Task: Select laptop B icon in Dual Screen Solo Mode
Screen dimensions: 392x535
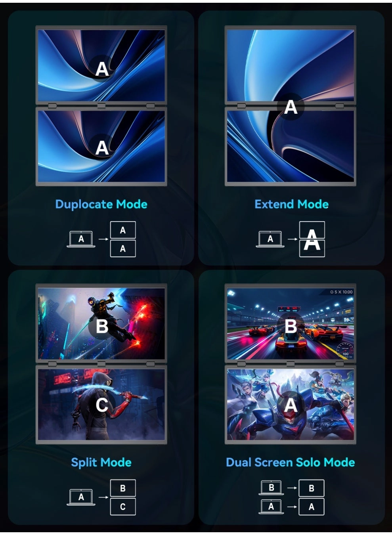Action: coord(272,487)
